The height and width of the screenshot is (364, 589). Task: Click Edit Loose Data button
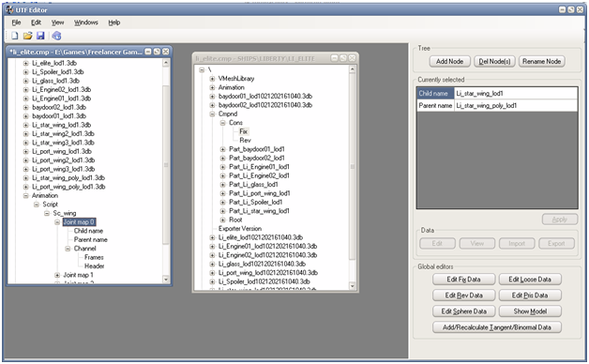coord(530,280)
